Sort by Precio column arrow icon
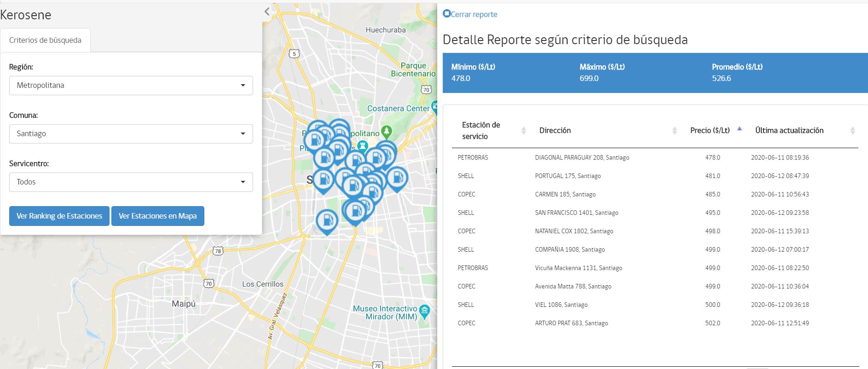Screen dimensions: 868x369 point(739,129)
